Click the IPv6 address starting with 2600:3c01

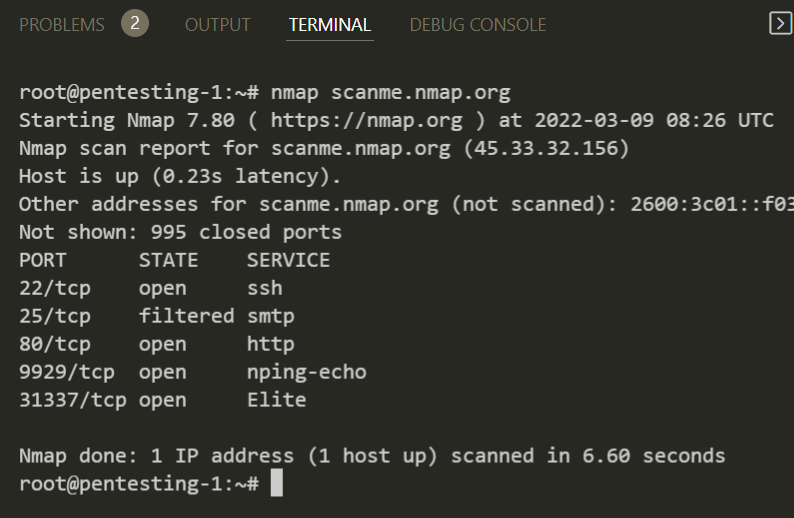pos(712,205)
